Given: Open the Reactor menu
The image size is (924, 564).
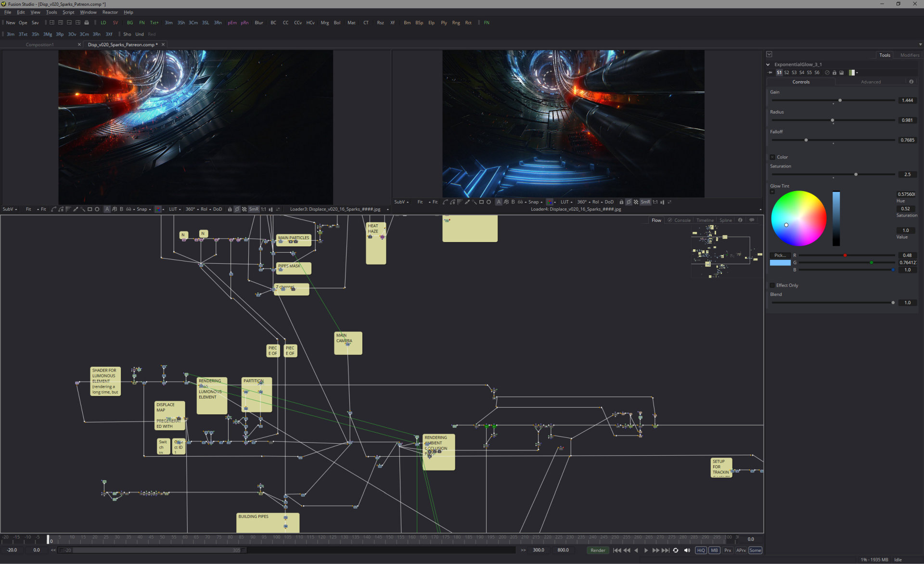Looking at the screenshot, I should point(110,12).
